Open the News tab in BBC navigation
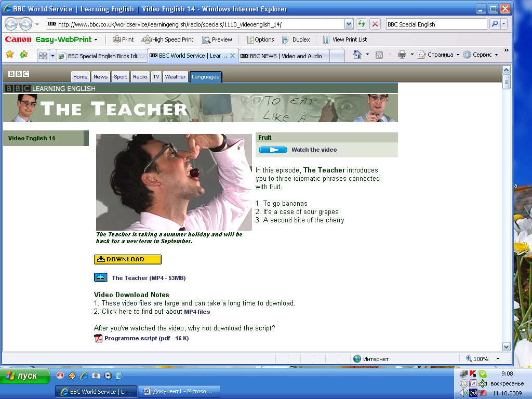 [x=100, y=77]
